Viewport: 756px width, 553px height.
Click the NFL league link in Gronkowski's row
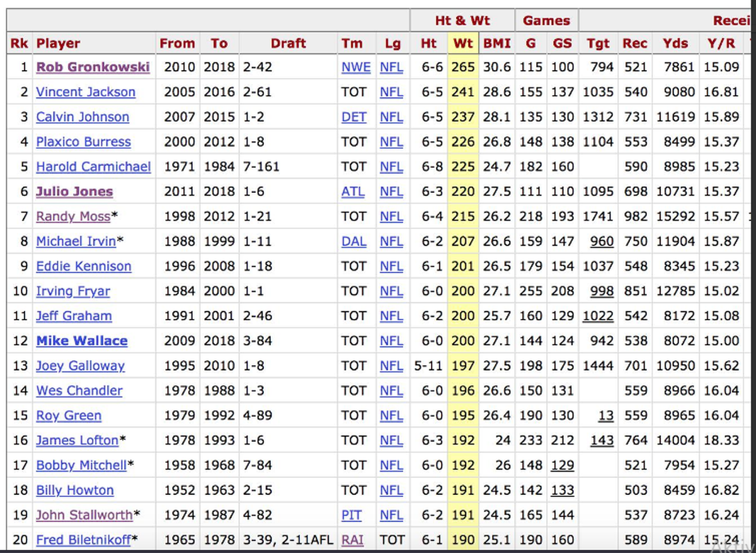tap(391, 67)
